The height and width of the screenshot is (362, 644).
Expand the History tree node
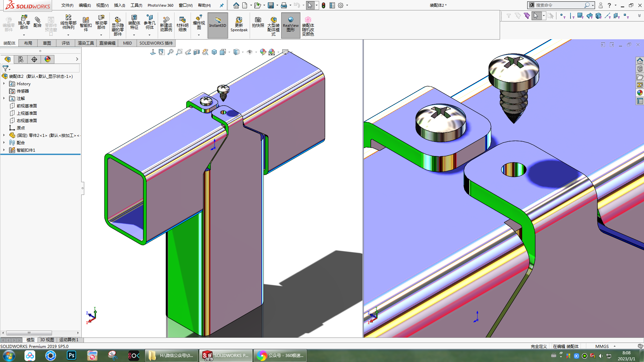tap(4, 84)
